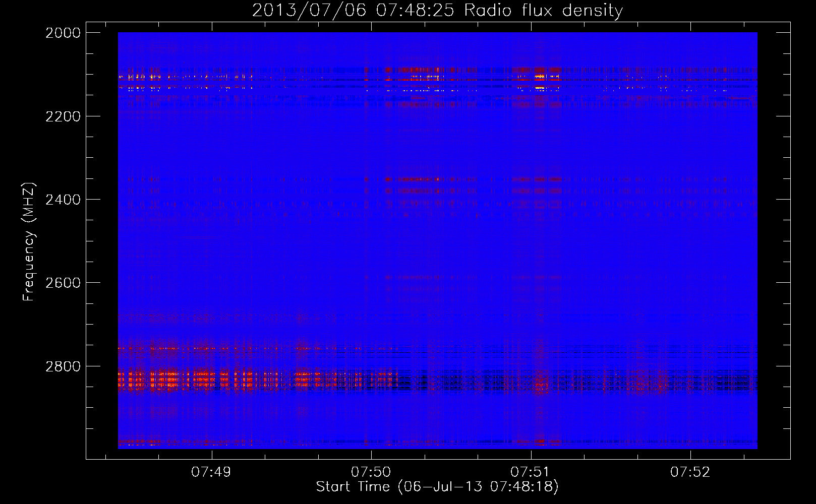
Task: Click the 2000 frequency tick label
Action: (x=63, y=33)
